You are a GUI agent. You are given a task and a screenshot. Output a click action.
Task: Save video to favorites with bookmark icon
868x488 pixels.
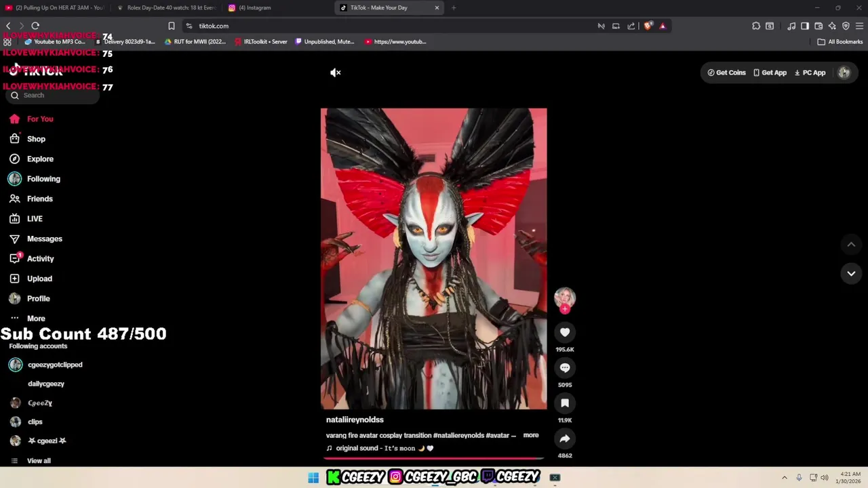565,403
